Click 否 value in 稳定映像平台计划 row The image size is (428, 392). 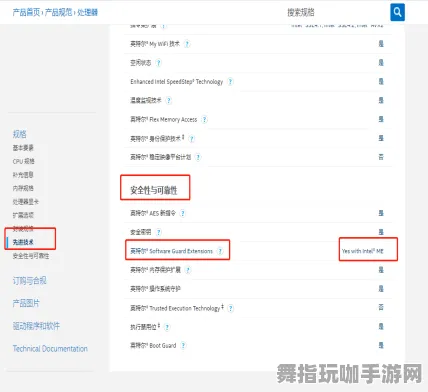coord(381,157)
